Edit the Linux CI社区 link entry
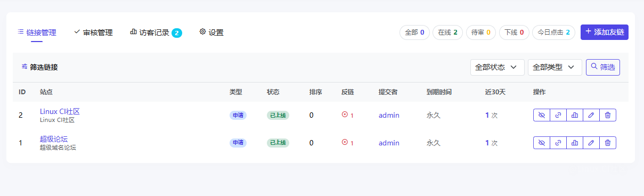The width and height of the screenshot is (644, 196). click(x=591, y=115)
